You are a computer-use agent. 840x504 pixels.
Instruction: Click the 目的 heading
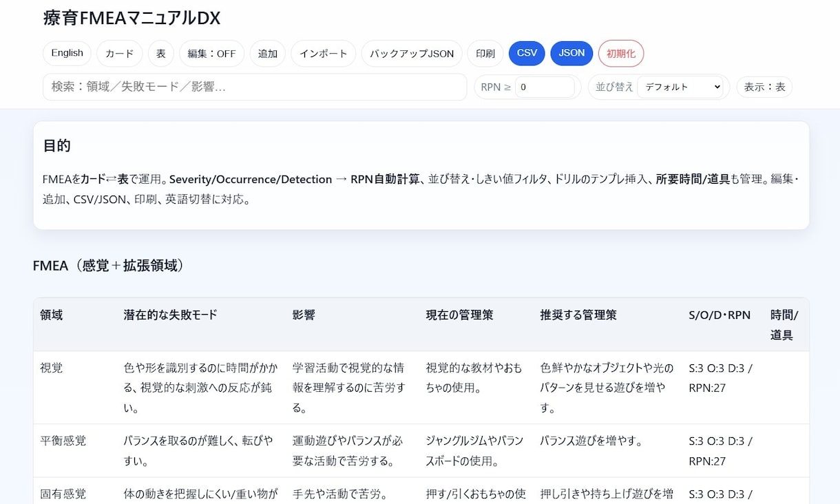[56, 145]
